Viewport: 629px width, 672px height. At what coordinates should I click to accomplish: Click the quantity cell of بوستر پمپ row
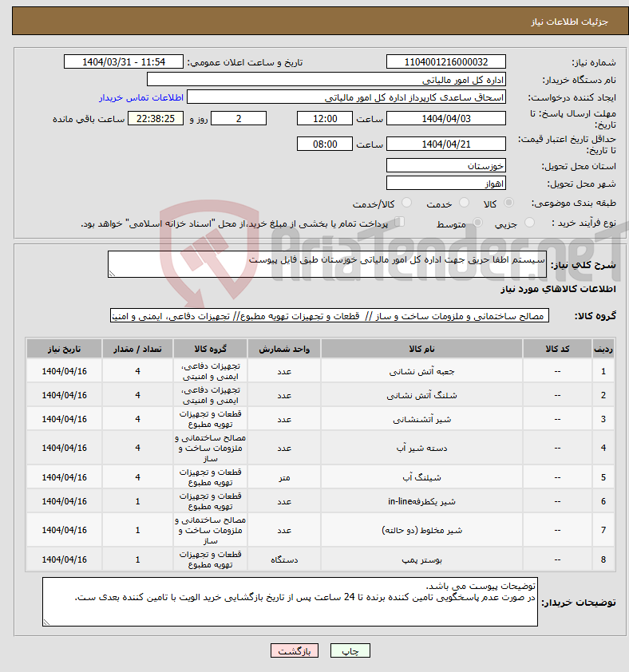[137, 559]
